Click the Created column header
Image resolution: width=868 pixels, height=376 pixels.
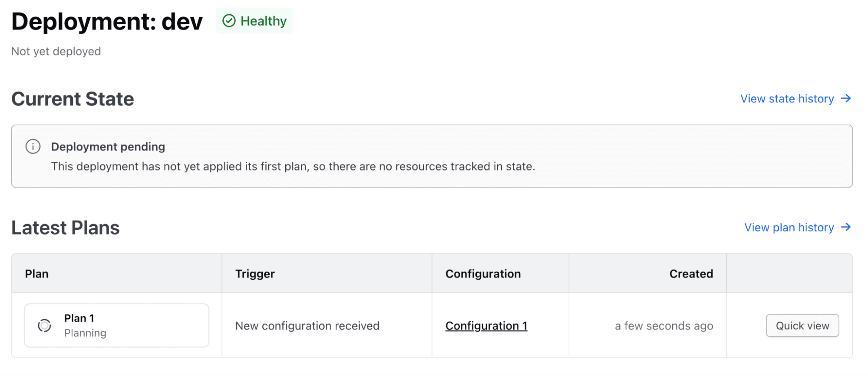click(691, 274)
